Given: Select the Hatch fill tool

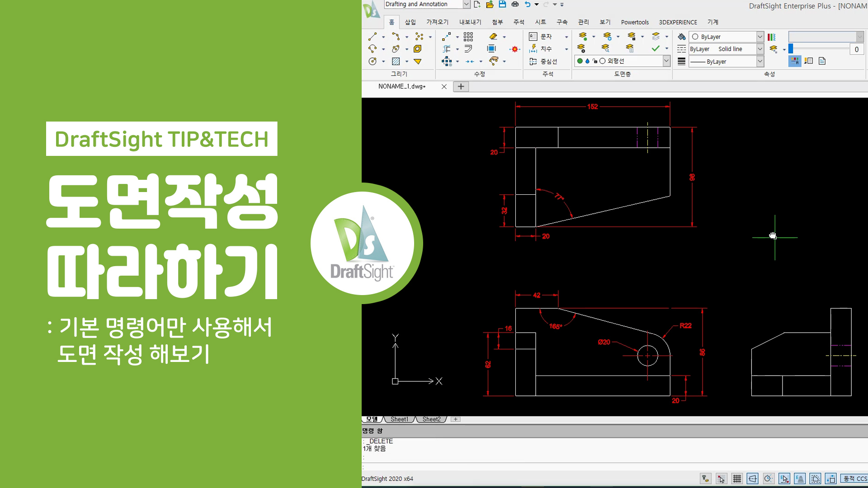Looking at the screenshot, I should (x=396, y=61).
